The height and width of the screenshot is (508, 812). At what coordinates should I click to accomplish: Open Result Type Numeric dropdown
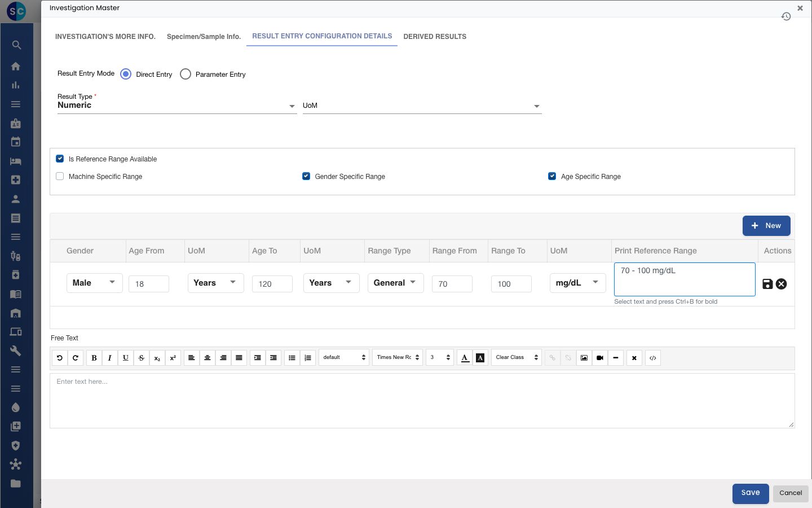(x=177, y=106)
